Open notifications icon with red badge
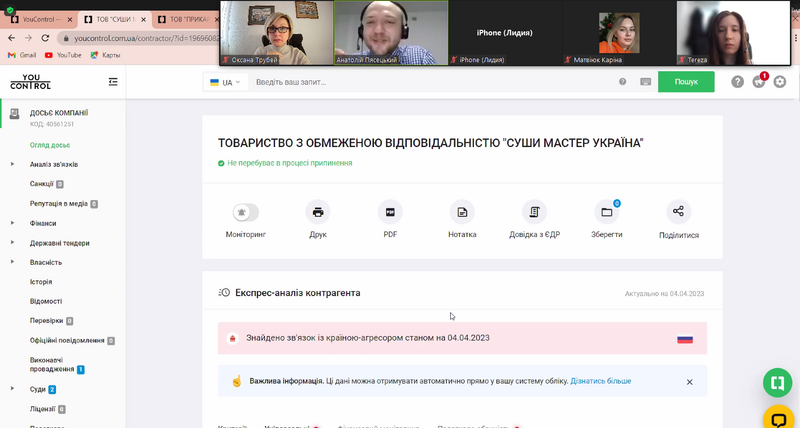The width and height of the screenshot is (800, 428). 759,82
